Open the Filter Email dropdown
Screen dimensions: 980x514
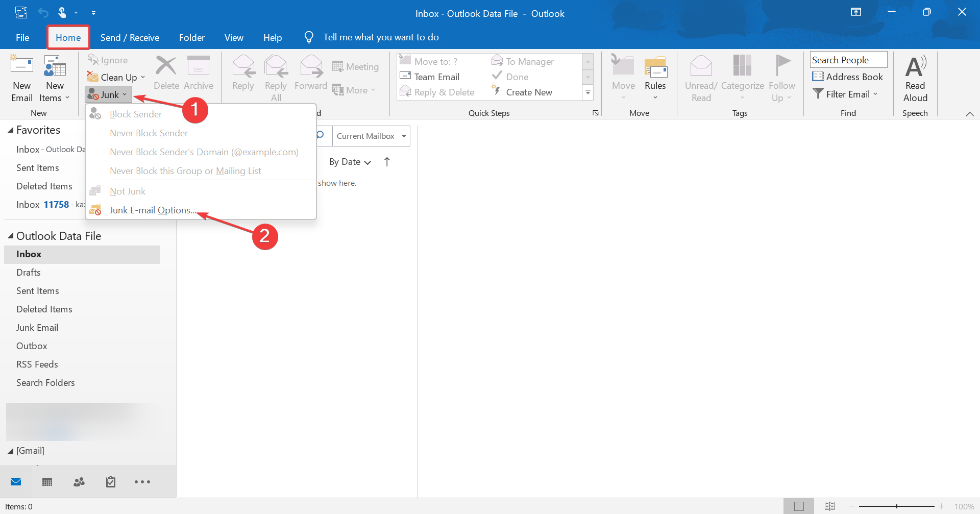845,94
